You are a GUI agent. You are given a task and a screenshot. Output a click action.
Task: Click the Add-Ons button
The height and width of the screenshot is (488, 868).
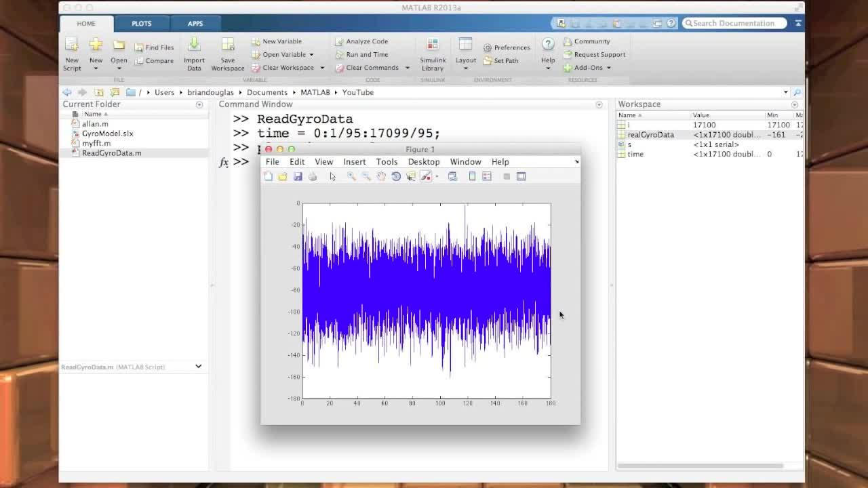(x=587, y=68)
